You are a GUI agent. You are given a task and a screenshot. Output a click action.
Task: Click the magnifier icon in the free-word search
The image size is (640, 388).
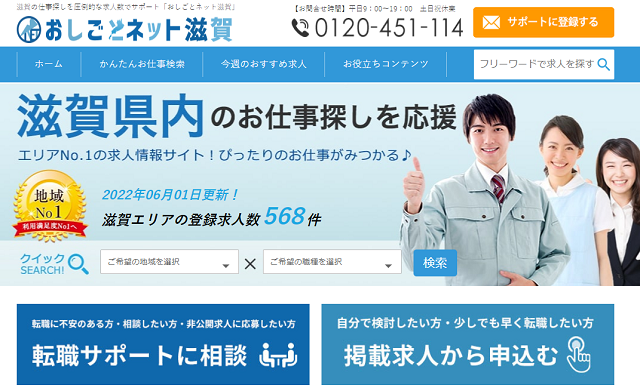coord(604,64)
